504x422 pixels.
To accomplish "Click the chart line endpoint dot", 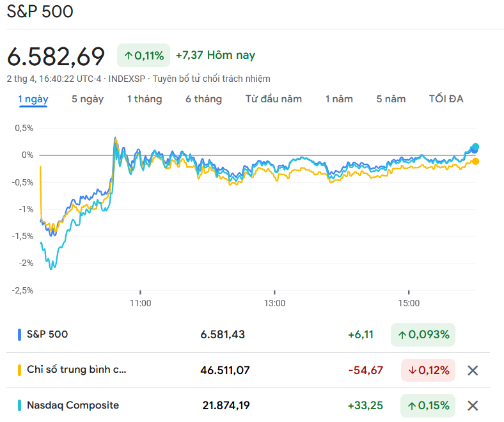I will 475,148.
